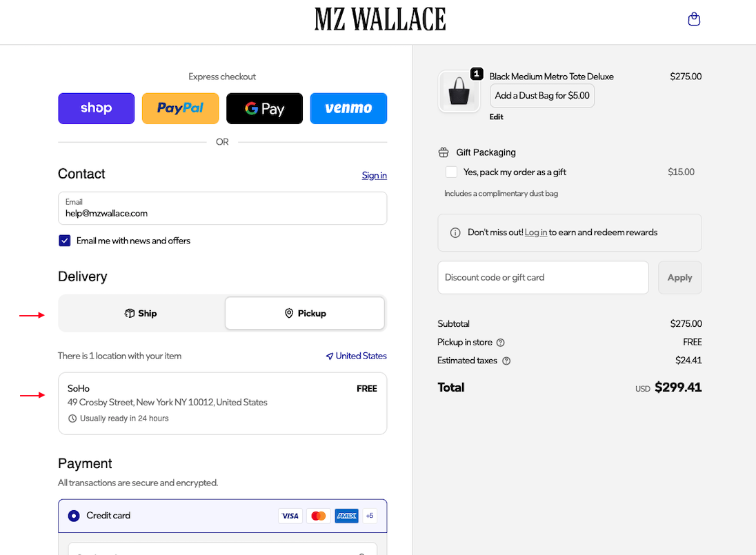This screenshot has width=756, height=555.
Task: Open the shopping bag cart icon
Action: pyautogui.click(x=694, y=19)
